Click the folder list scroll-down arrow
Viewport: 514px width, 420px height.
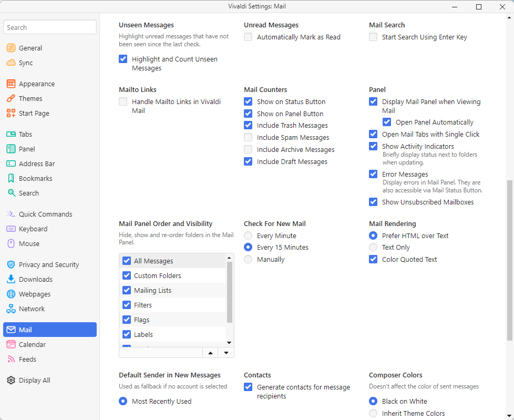pyautogui.click(x=229, y=343)
